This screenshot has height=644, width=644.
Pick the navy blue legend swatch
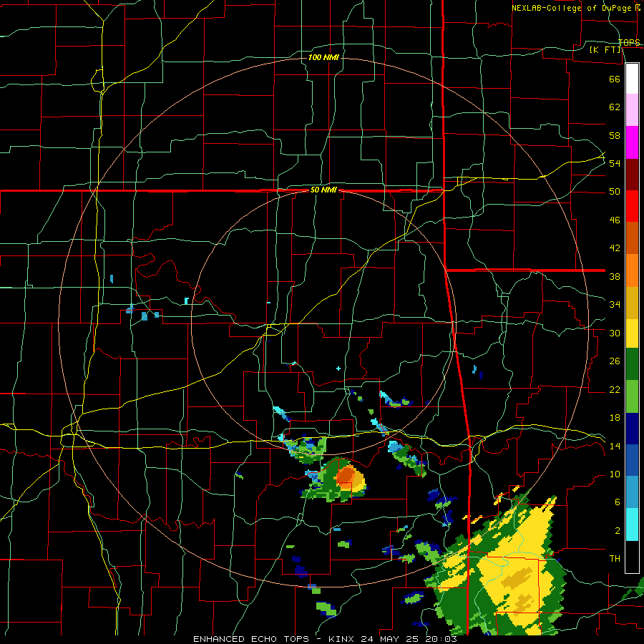pyautogui.click(x=632, y=429)
